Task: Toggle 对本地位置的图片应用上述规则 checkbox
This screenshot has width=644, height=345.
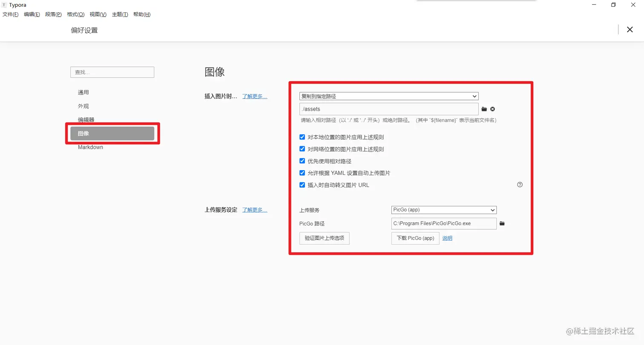Action: pos(302,137)
